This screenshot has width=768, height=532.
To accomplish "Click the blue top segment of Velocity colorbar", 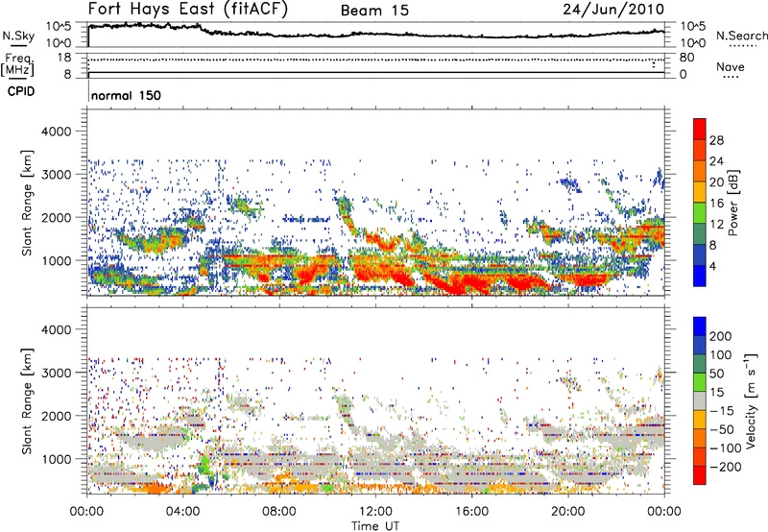I will coord(700,326).
